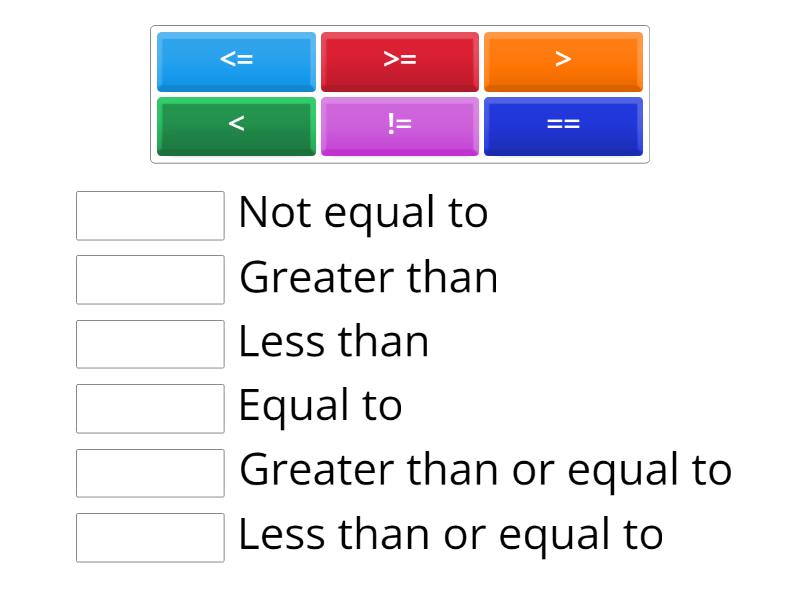Select the box for Less than or equal to

point(150,537)
